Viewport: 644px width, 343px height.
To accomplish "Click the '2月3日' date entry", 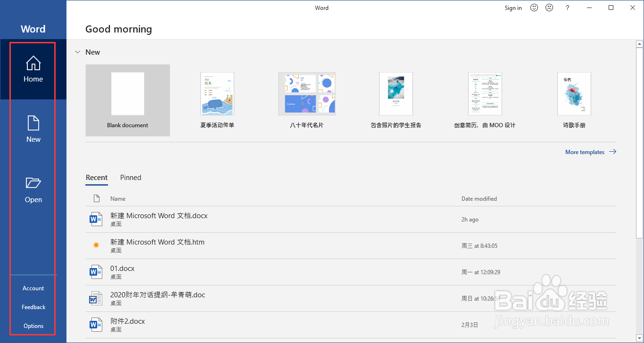I will [470, 325].
